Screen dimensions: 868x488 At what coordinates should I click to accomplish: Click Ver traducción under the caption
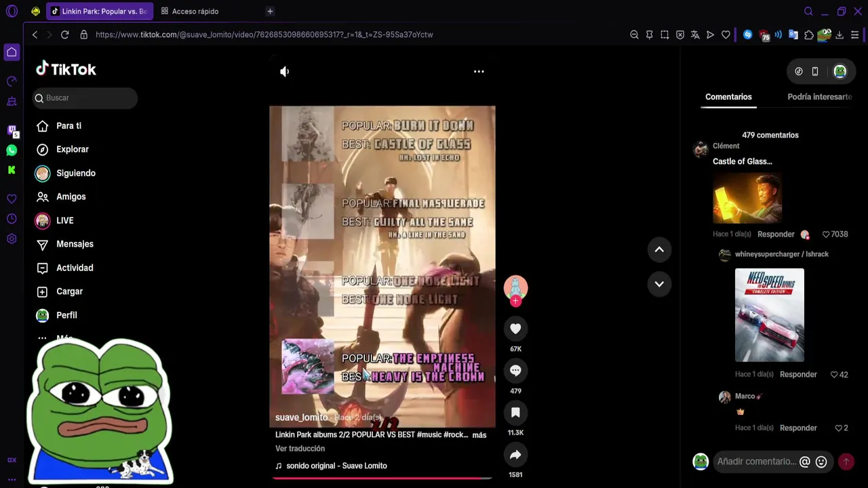click(300, 449)
